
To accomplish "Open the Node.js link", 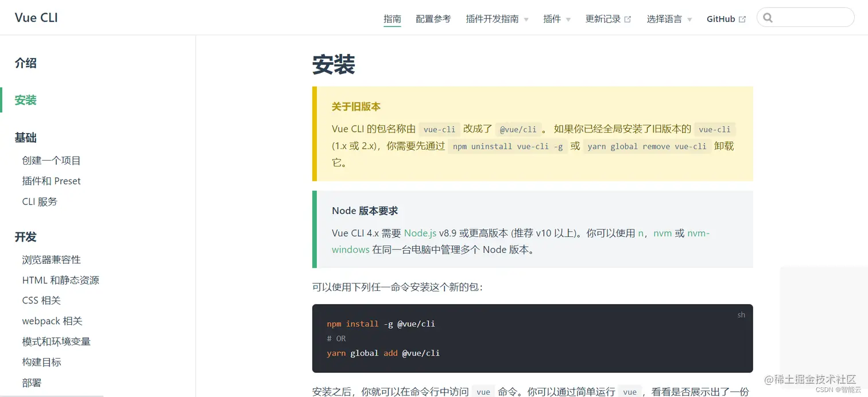I will (421, 233).
